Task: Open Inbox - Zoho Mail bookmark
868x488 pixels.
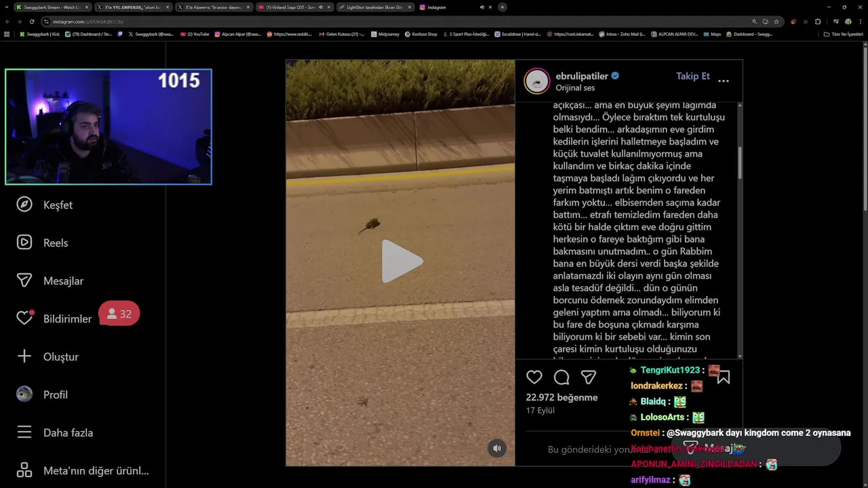Action: (x=622, y=34)
